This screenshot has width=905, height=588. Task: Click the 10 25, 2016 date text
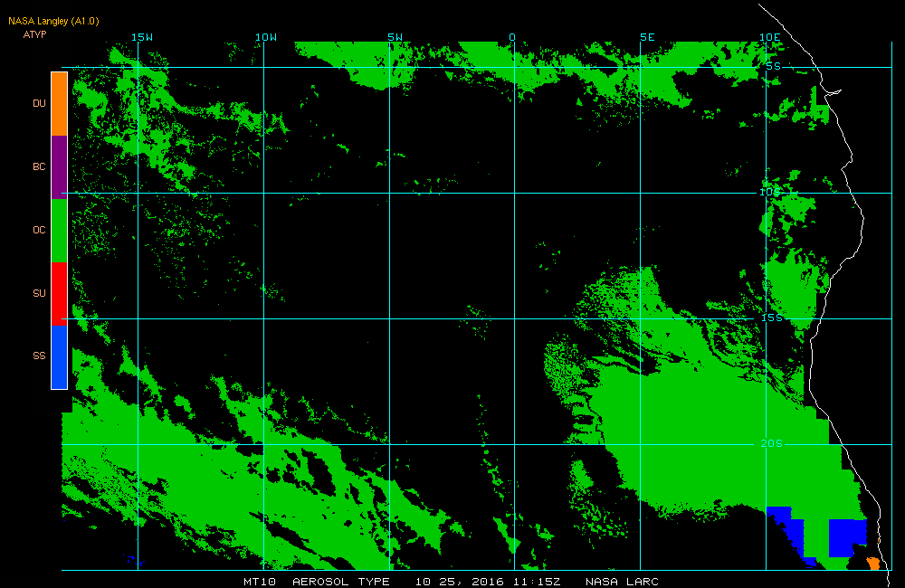(460, 582)
